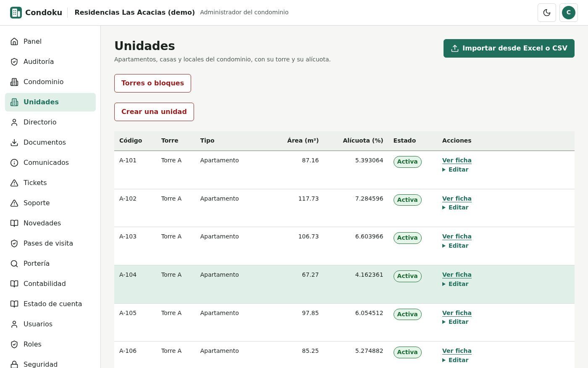Open Ver ficha for unit A-104
The image size is (588, 368).
pos(457,275)
